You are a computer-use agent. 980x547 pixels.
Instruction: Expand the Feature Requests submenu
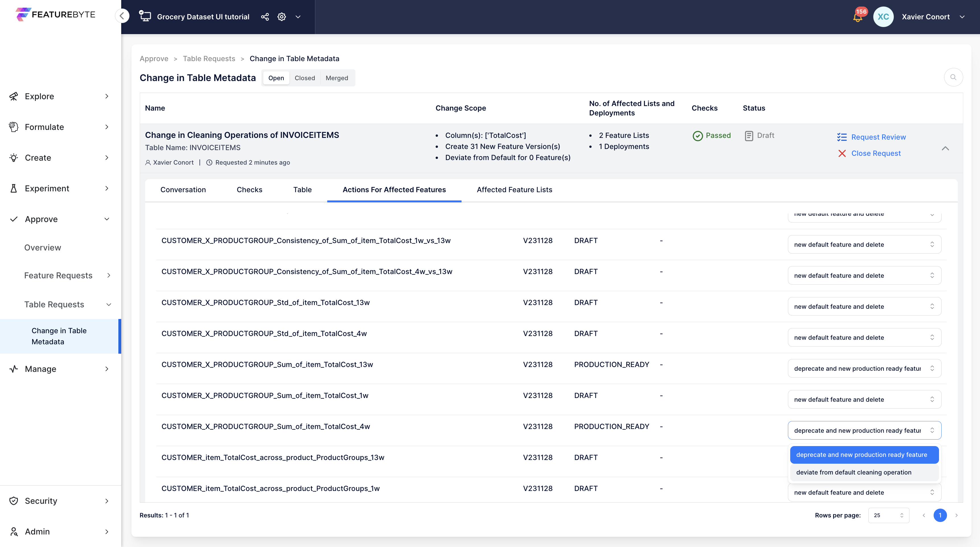pos(109,275)
